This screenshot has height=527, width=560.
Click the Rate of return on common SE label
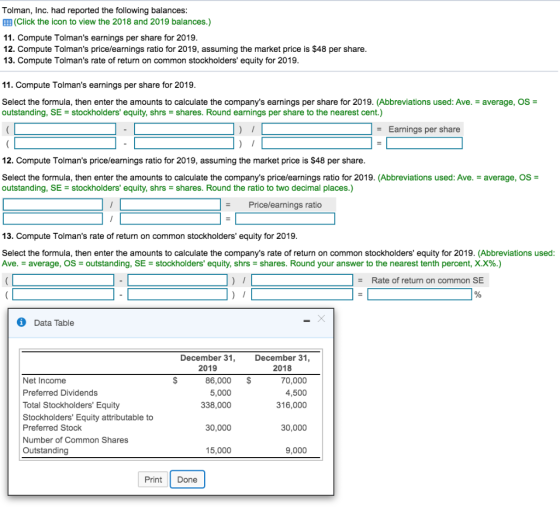pyautogui.click(x=428, y=280)
